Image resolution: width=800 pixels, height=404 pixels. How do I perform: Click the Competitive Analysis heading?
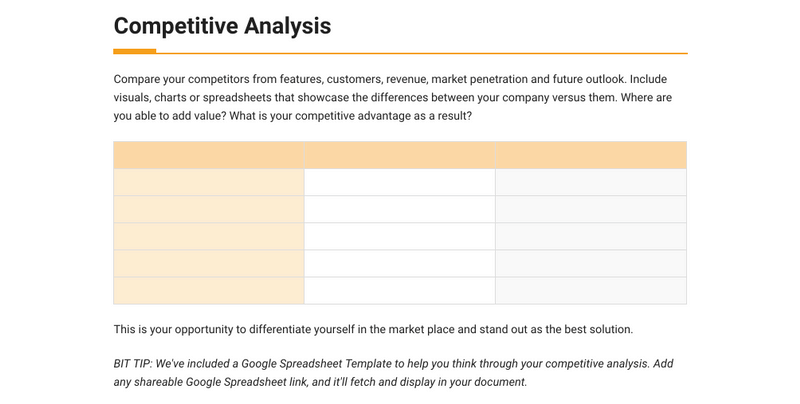(222, 26)
